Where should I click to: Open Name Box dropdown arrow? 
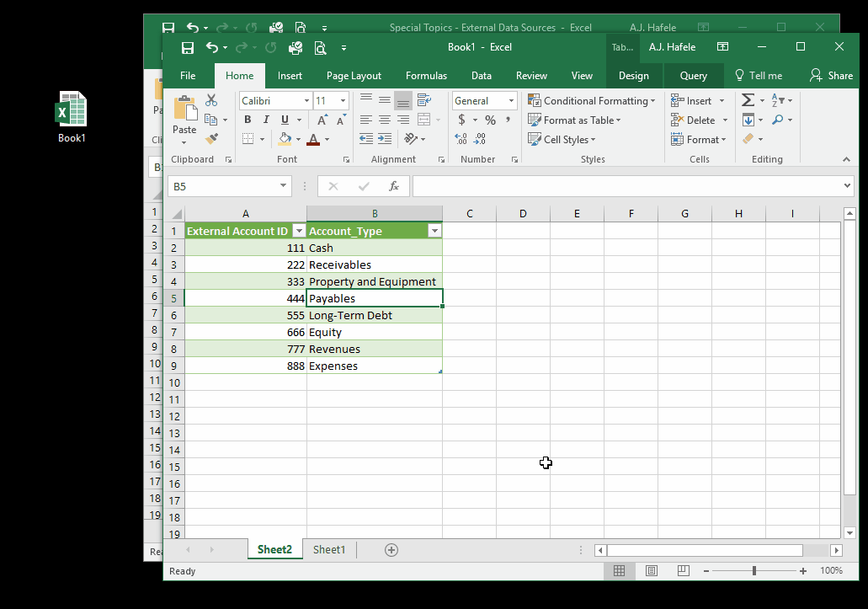tap(283, 186)
